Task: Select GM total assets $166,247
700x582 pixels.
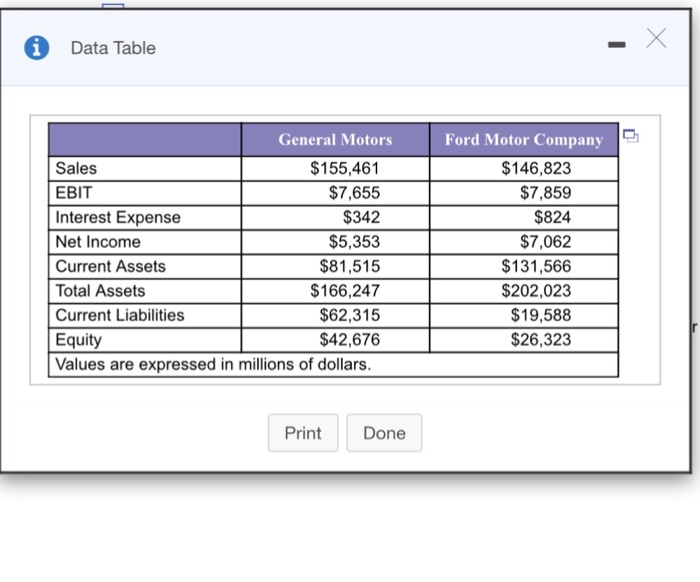Action: tap(345, 291)
